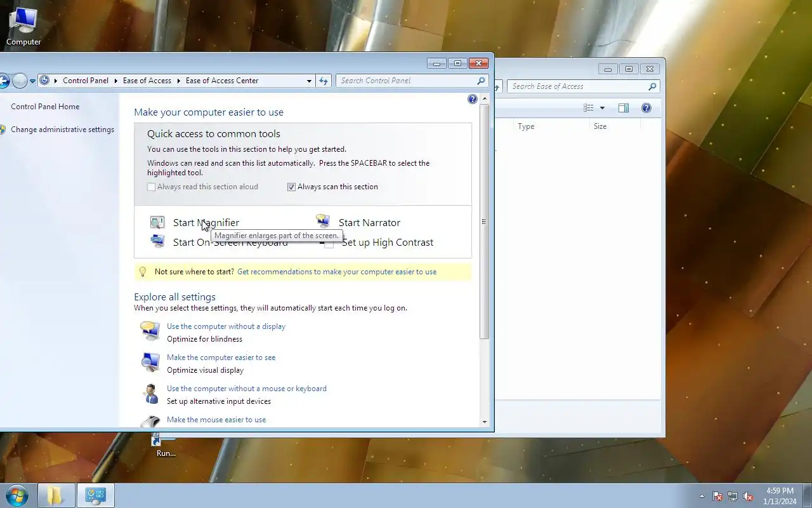Open 'Make the mouse easier to use' link
Viewport: 812px width, 508px height.
[216, 420]
